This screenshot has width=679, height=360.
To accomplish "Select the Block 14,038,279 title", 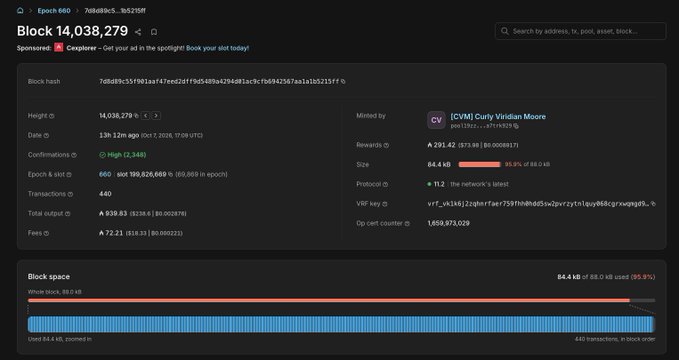I will click(x=72, y=31).
